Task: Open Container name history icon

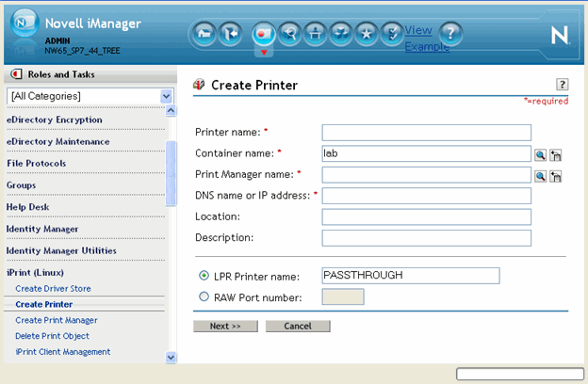Action: 555,154
